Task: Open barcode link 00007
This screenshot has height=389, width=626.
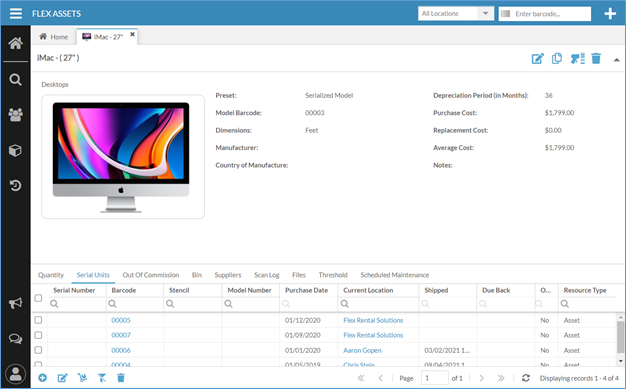Action: (121, 335)
